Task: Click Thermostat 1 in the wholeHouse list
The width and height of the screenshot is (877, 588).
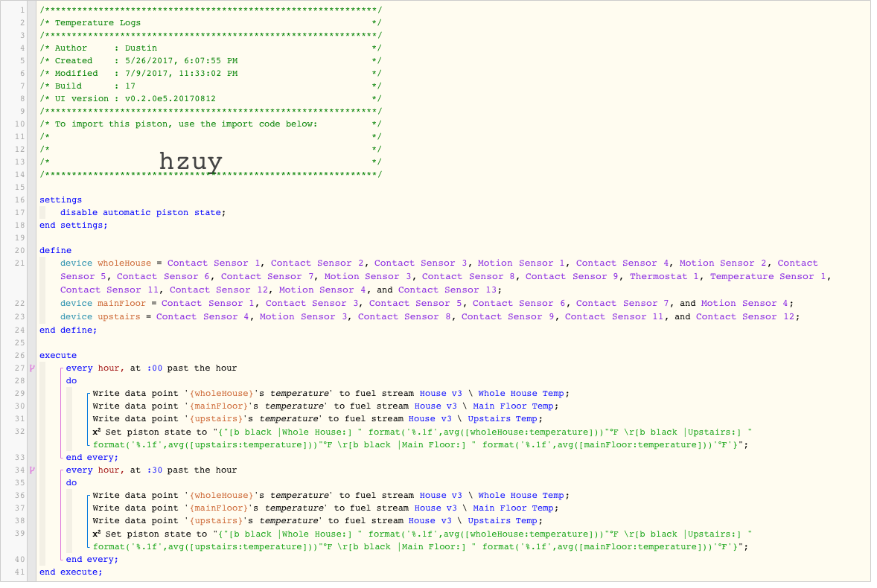Action: pyautogui.click(x=665, y=277)
